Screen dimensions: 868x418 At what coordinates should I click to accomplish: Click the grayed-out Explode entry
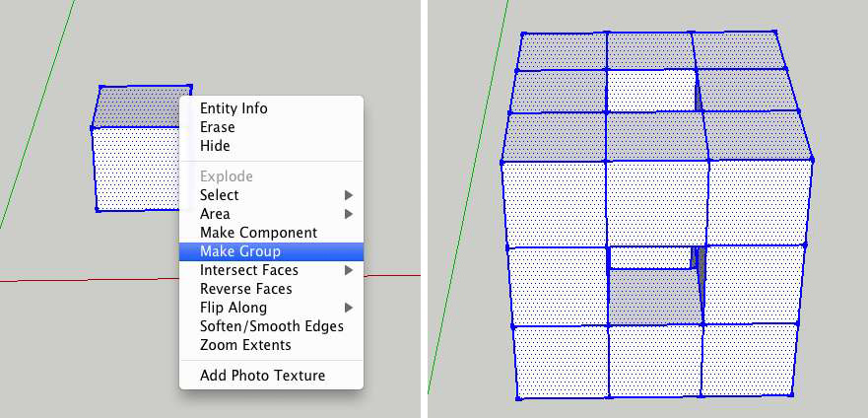click(271, 176)
